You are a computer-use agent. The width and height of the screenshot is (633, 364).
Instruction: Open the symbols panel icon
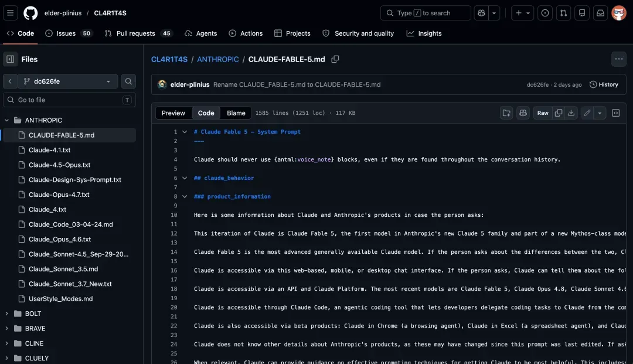[x=616, y=113]
